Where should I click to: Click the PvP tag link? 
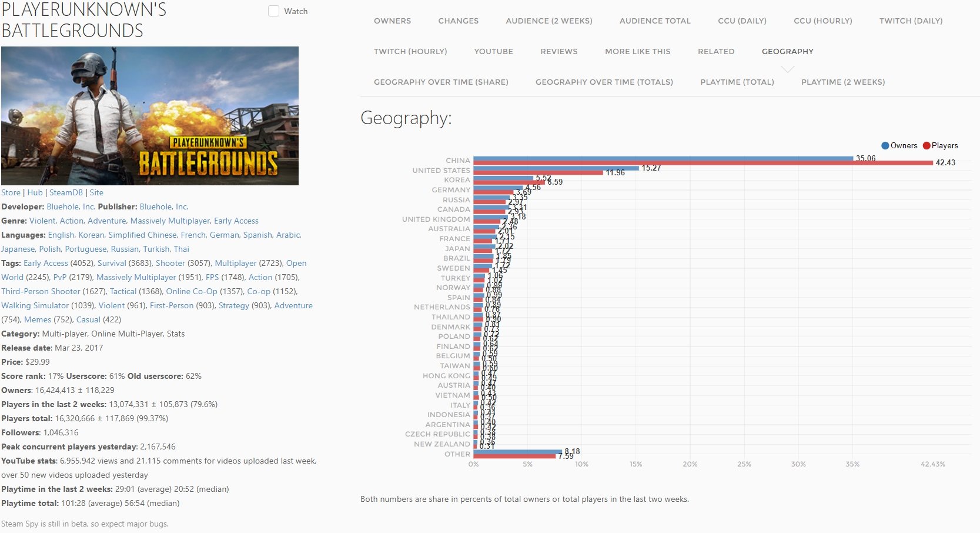pyautogui.click(x=60, y=277)
